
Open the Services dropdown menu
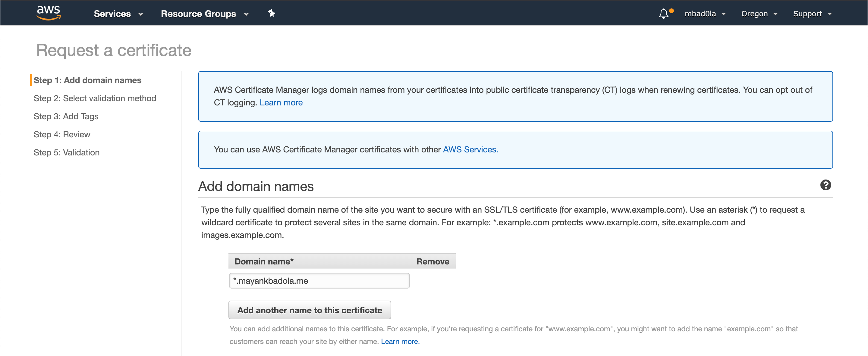[119, 14]
